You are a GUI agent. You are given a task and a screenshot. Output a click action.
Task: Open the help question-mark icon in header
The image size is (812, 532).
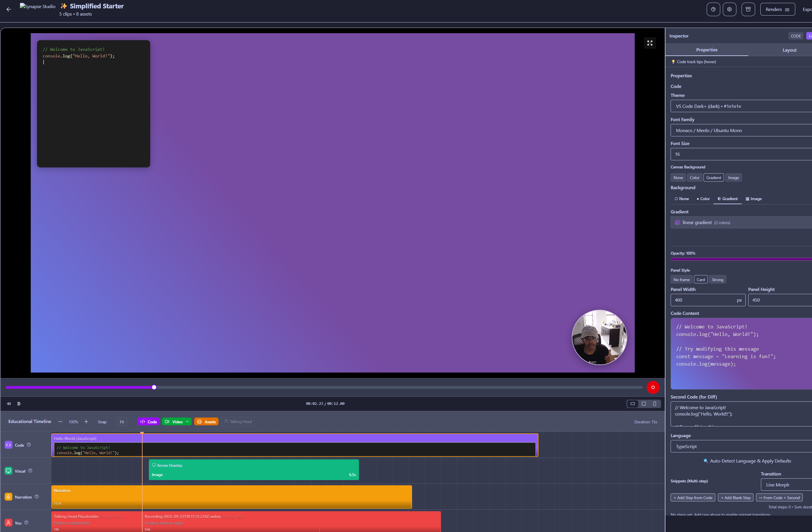tap(713, 10)
